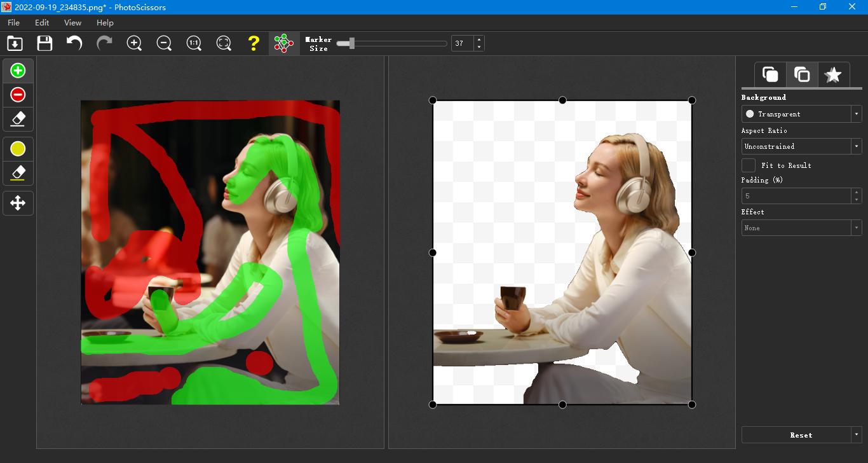Show actual size with the 1:1 icon
Viewport: 868px width, 463px height.
[x=193, y=43]
